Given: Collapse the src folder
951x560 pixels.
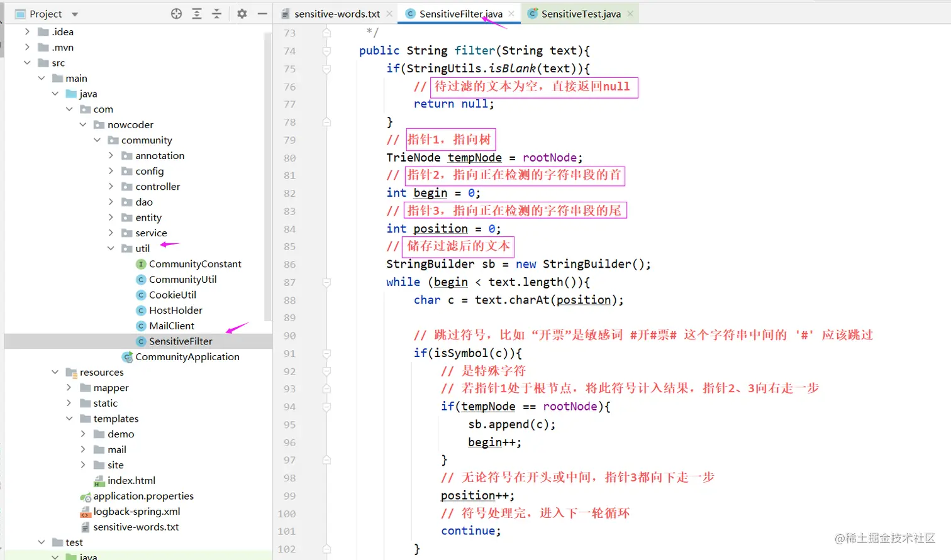Looking at the screenshot, I should pos(26,63).
